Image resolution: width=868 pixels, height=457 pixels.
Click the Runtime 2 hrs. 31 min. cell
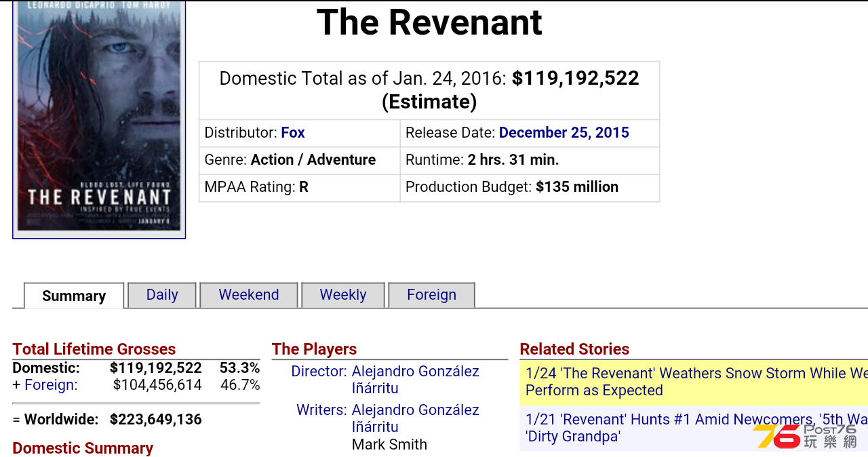click(x=530, y=160)
